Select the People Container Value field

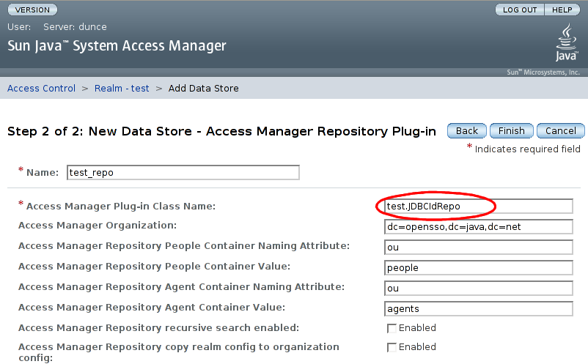pyautogui.click(x=479, y=268)
